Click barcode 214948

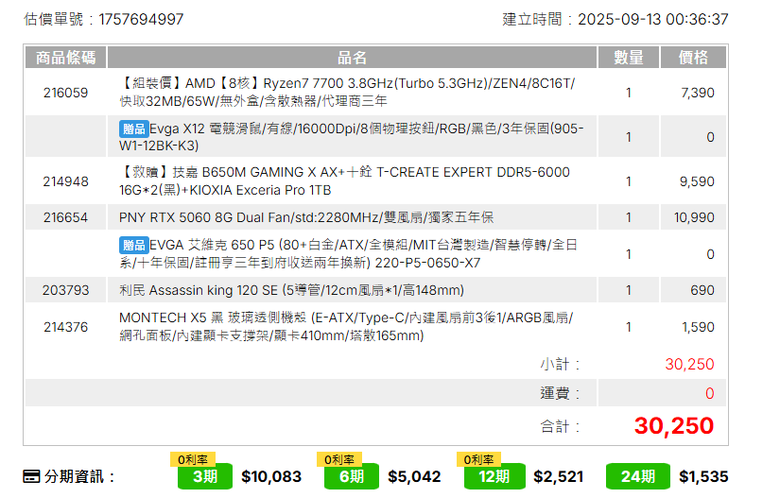66,182
